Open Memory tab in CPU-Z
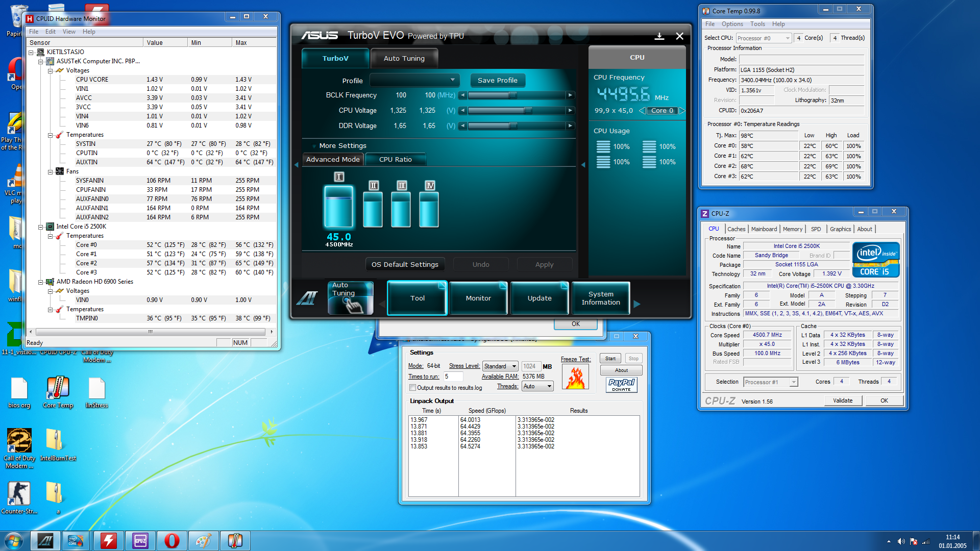980x551 pixels. click(x=793, y=229)
